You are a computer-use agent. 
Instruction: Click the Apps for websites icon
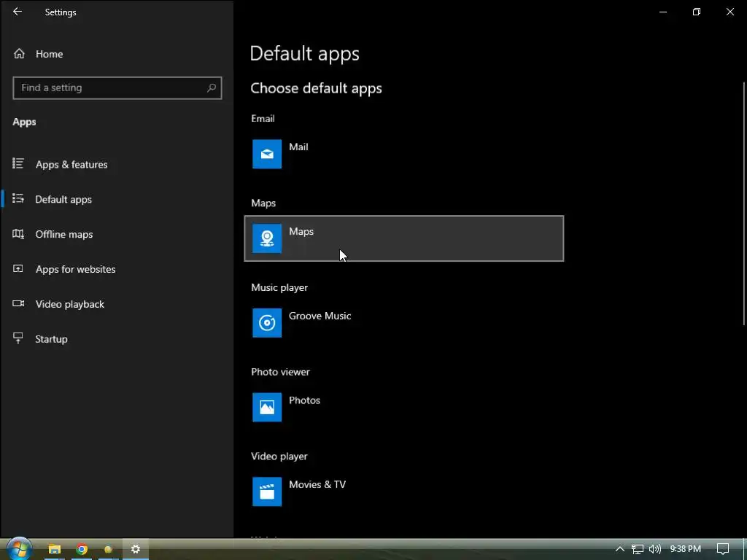[x=18, y=268]
